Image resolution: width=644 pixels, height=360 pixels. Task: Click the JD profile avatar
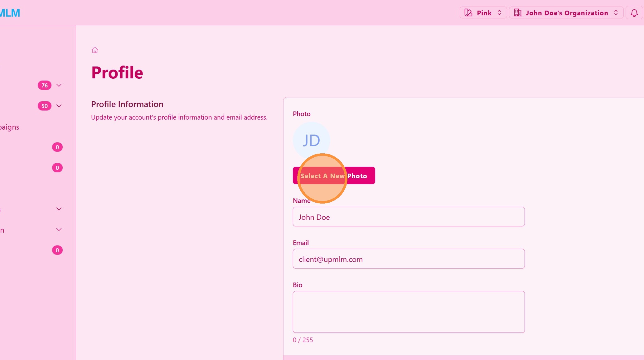(x=311, y=140)
